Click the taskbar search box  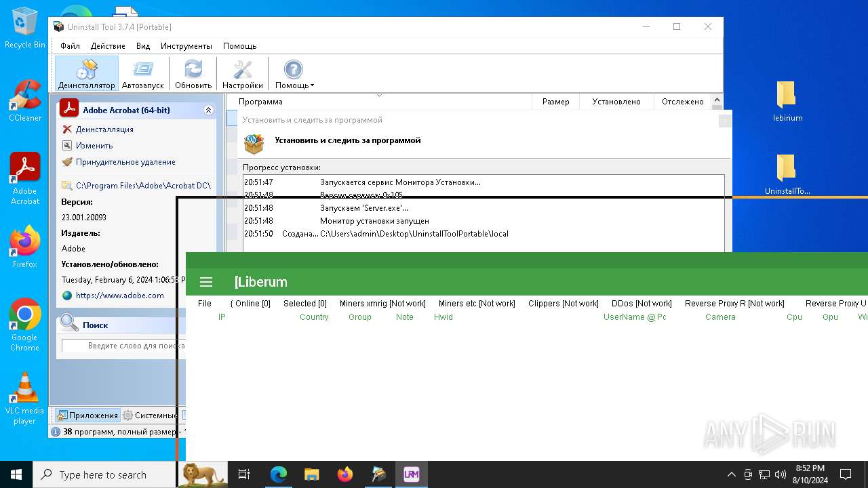105,474
